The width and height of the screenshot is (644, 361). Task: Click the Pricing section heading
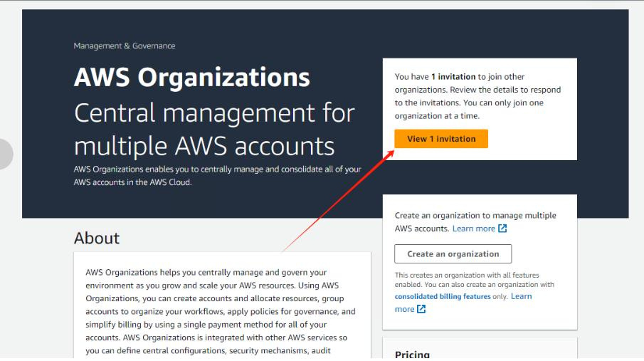coord(412,354)
